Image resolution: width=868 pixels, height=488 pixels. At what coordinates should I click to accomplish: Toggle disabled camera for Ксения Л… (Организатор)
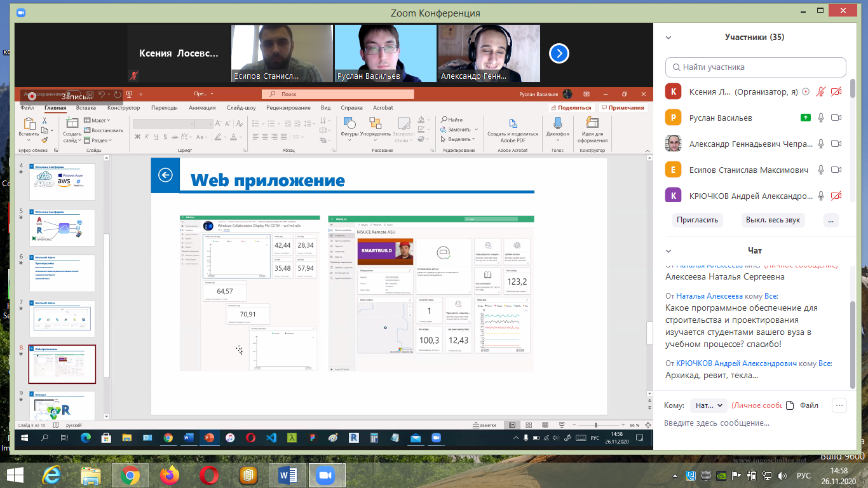point(836,91)
